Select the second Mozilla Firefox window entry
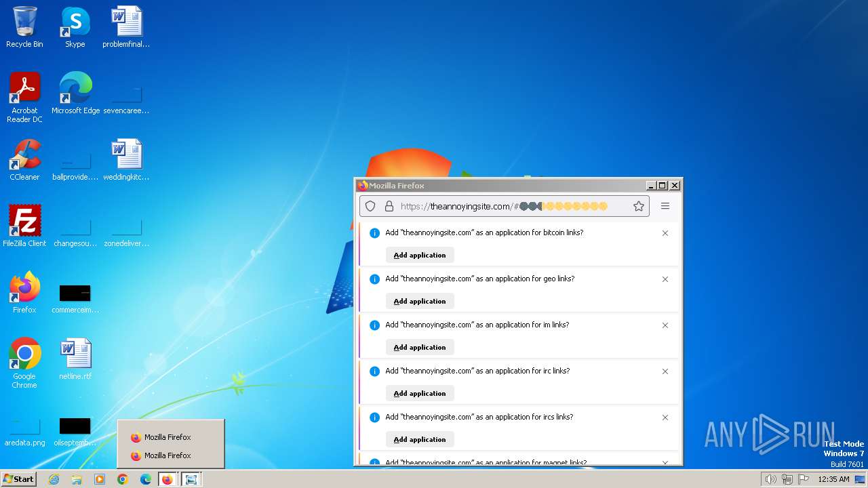868x488 pixels. tap(171, 456)
